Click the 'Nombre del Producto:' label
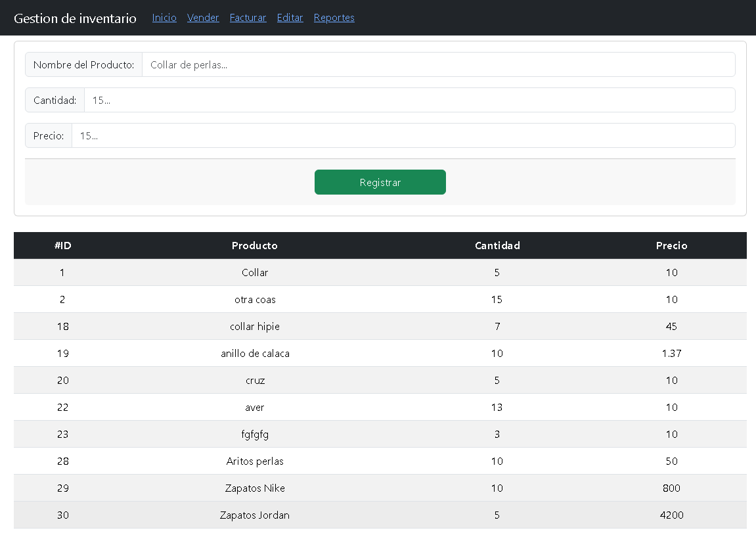756x543 pixels. [84, 64]
